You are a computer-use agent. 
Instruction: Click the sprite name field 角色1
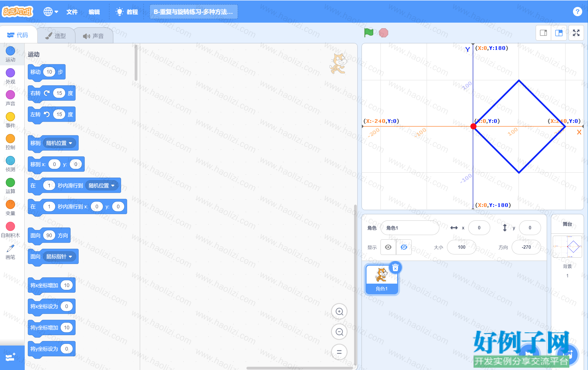(x=410, y=228)
